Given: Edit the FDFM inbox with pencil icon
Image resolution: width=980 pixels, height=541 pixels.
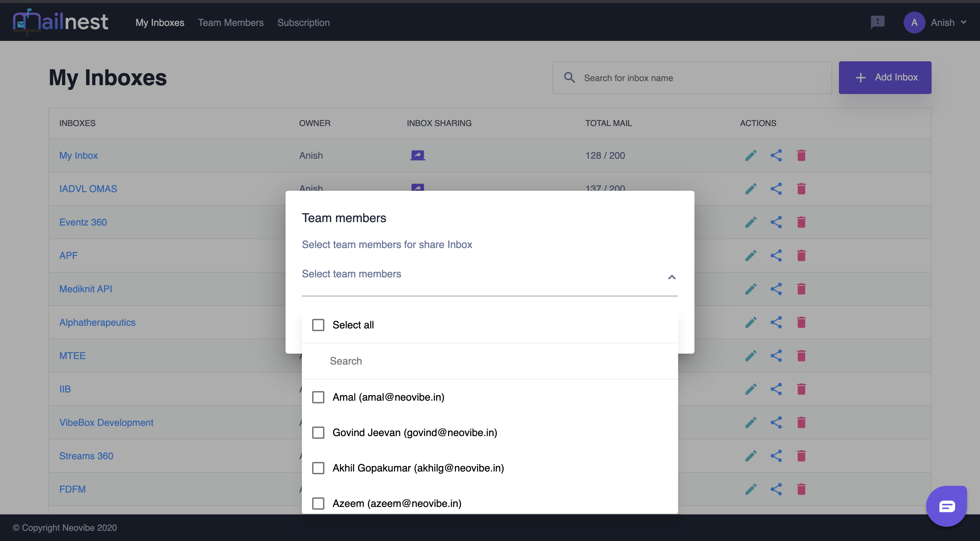Looking at the screenshot, I should pos(751,489).
